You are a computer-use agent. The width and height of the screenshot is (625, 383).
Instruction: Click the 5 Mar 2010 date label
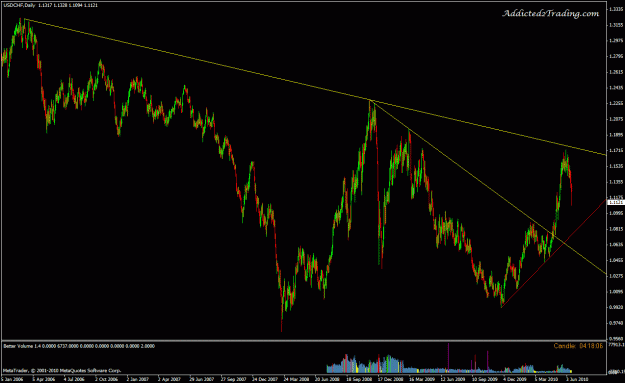pos(546,379)
